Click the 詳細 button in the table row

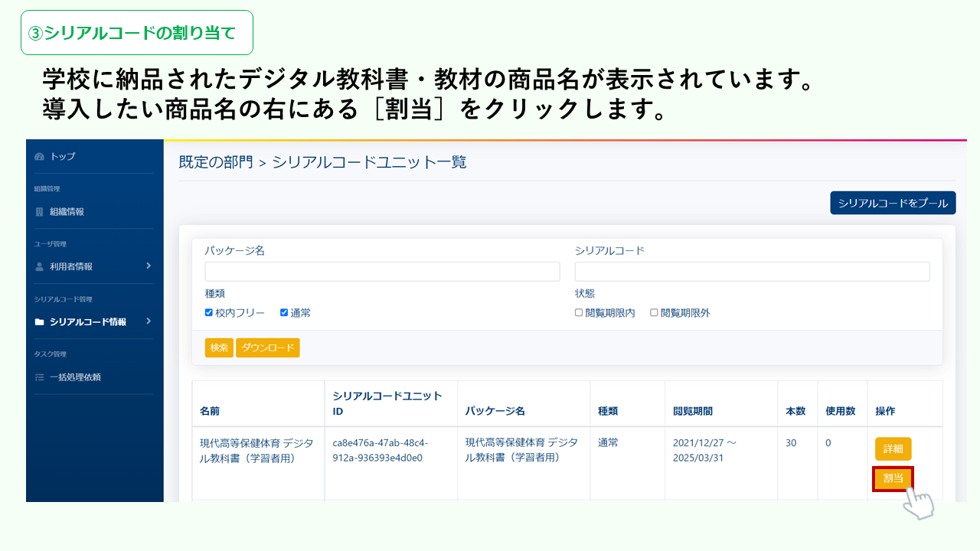[x=893, y=448]
